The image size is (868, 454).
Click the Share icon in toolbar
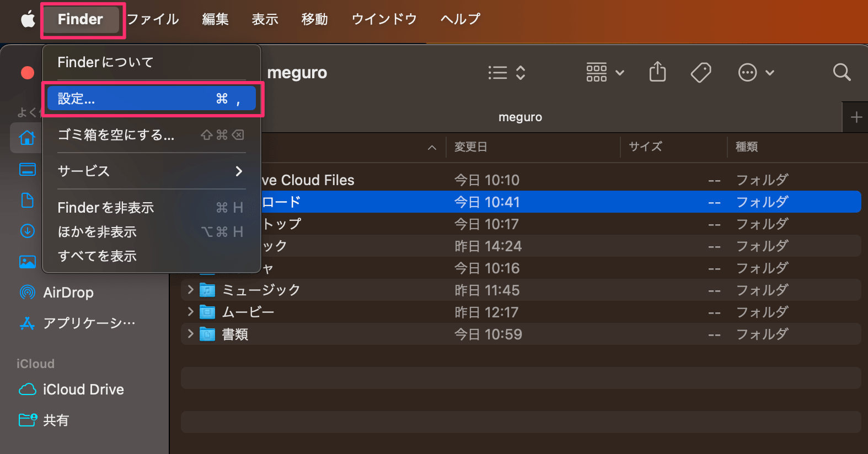657,72
